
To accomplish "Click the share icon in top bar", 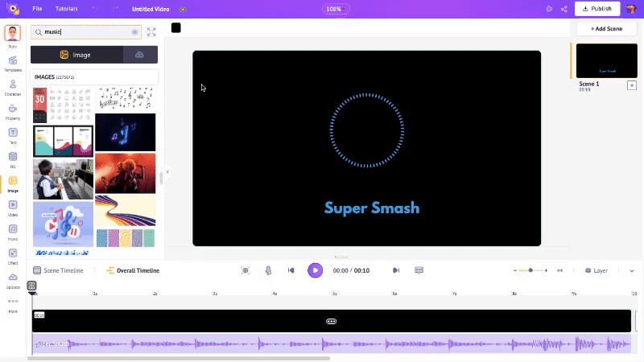I will click(x=563, y=9).
